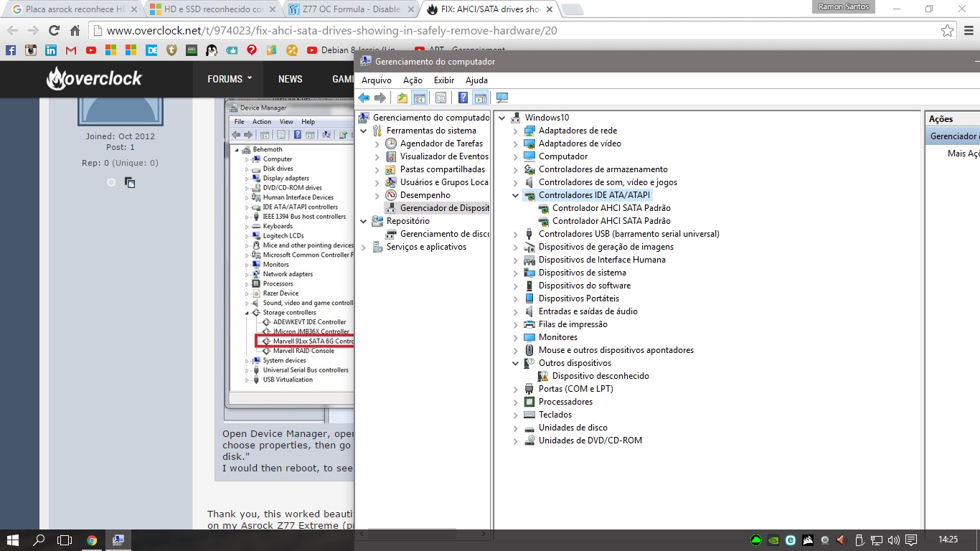Go to Chrome's home page icon

(x=75, y=31)
